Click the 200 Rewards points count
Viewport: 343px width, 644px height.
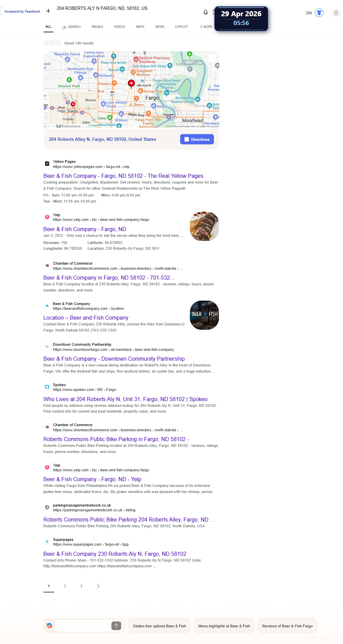[309, 13]
